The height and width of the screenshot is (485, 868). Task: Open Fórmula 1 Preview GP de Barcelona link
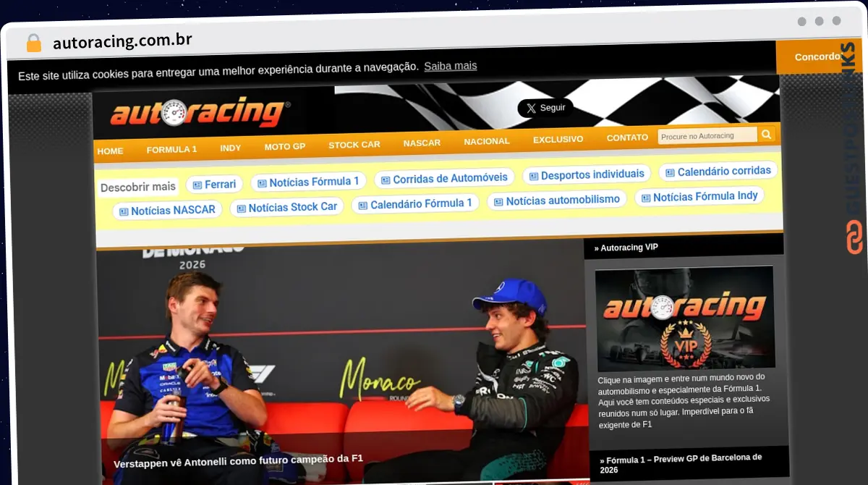681,463
